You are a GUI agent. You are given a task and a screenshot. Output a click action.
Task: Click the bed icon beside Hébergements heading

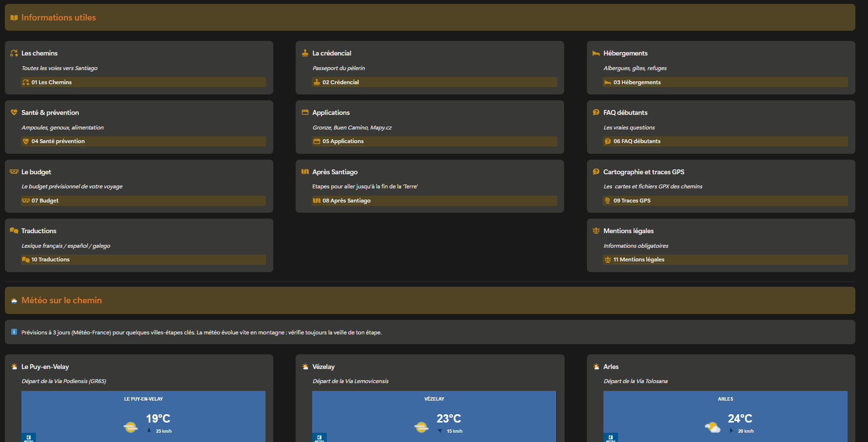pos(596,53)
